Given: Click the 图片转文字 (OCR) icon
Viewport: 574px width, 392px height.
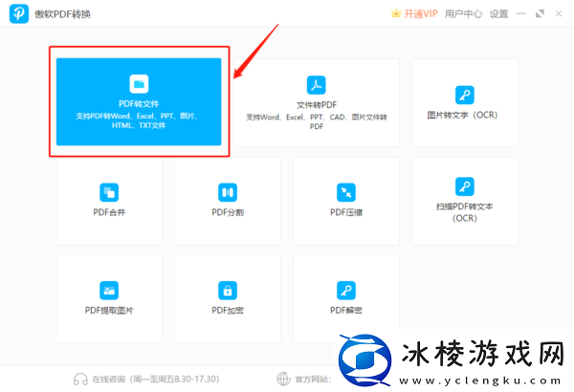Looking at the screenshot, I should 465,96.
